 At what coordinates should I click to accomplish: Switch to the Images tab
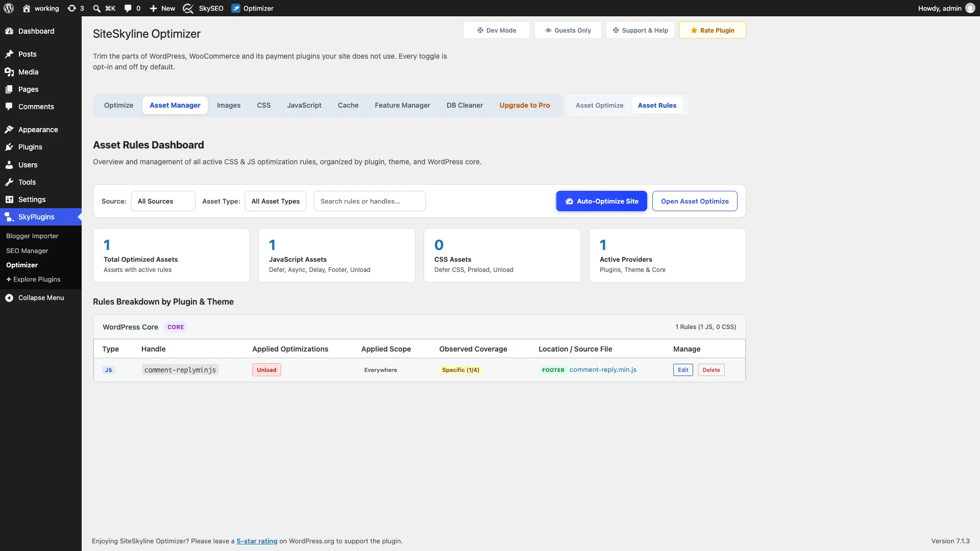(x=229, y=105)
